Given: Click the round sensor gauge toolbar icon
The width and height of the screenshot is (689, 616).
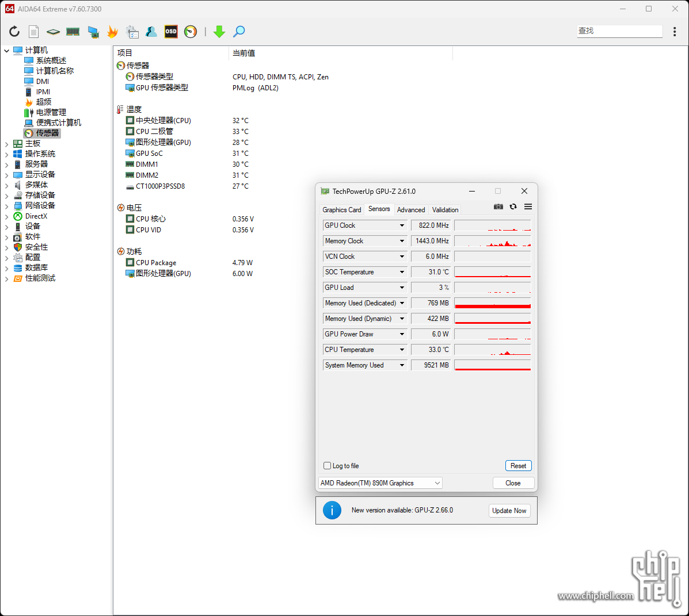Looking at the screenshot, I should click(191, 32).
